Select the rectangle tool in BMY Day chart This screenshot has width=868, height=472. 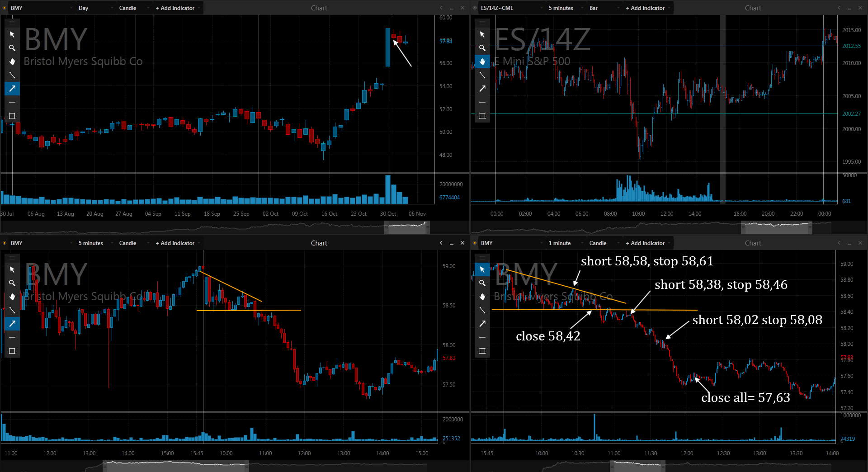click(x=12, y=116)
